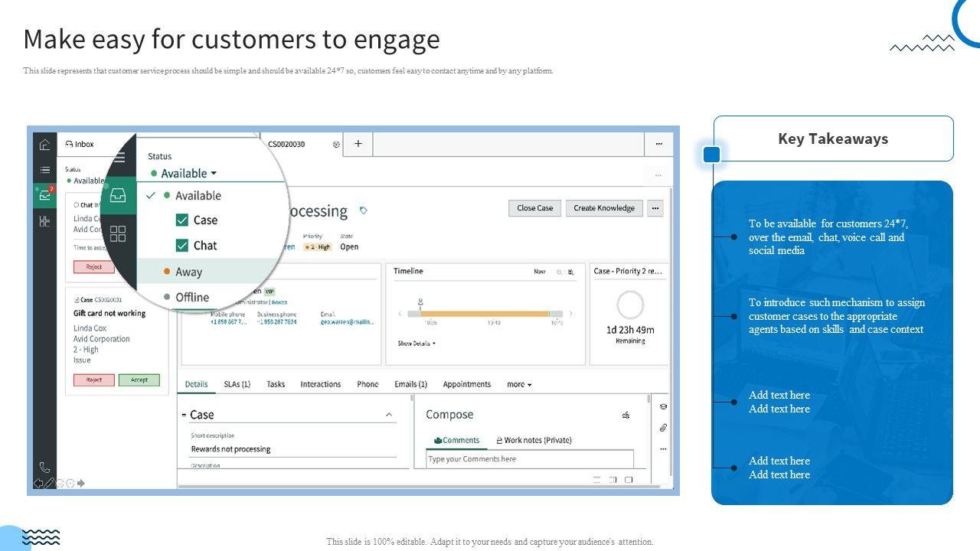Click the tag icon next to the case title
The height and width of the screenshot is (551, 980).
click(364, 210)
